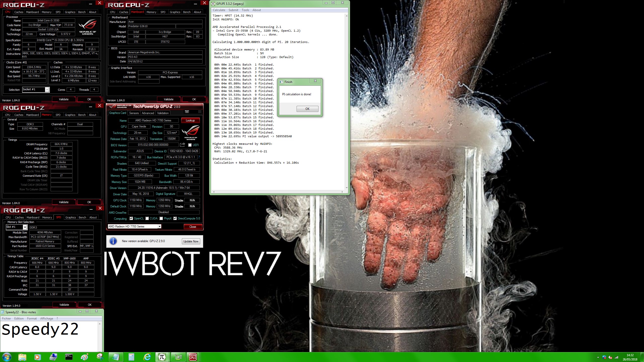Switch to GPU-Z via its graphics card taskbar icon
The image size is (644, 362).
point(178,357)
